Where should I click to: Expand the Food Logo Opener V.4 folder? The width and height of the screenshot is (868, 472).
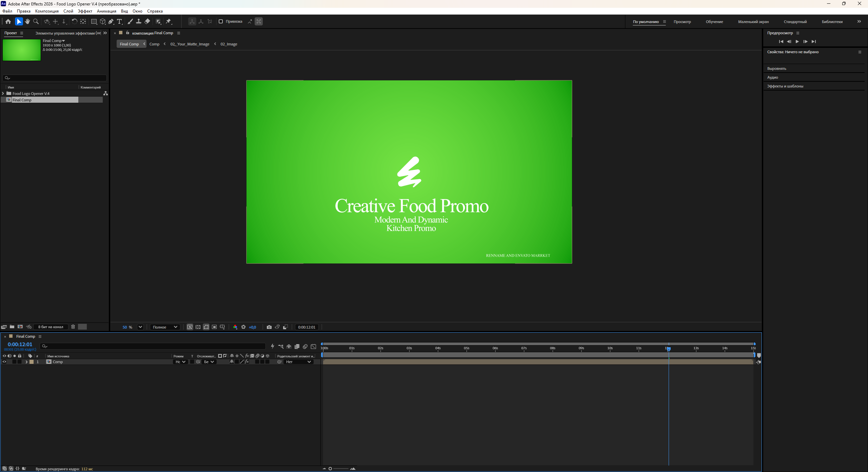[x=3, y=93]
